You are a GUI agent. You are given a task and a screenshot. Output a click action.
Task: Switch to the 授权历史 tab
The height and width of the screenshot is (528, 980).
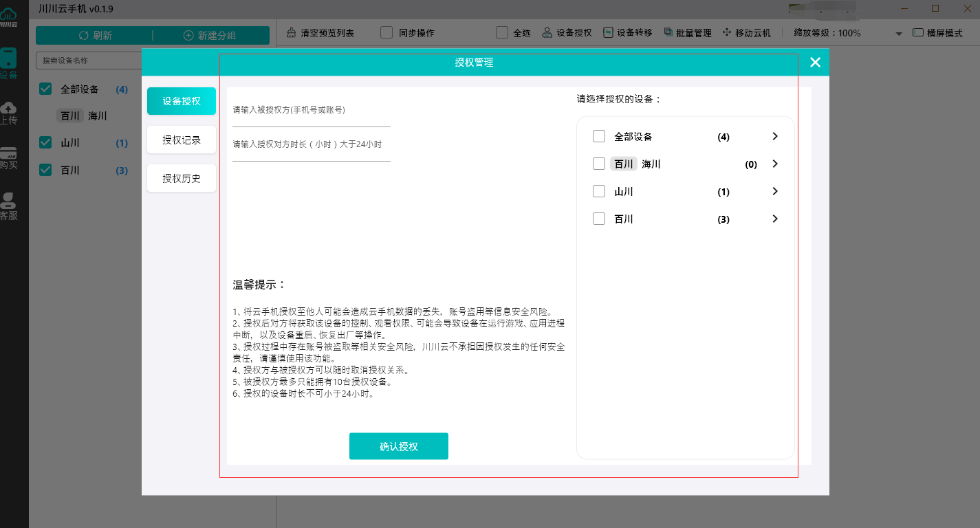[x=181, y=178]
